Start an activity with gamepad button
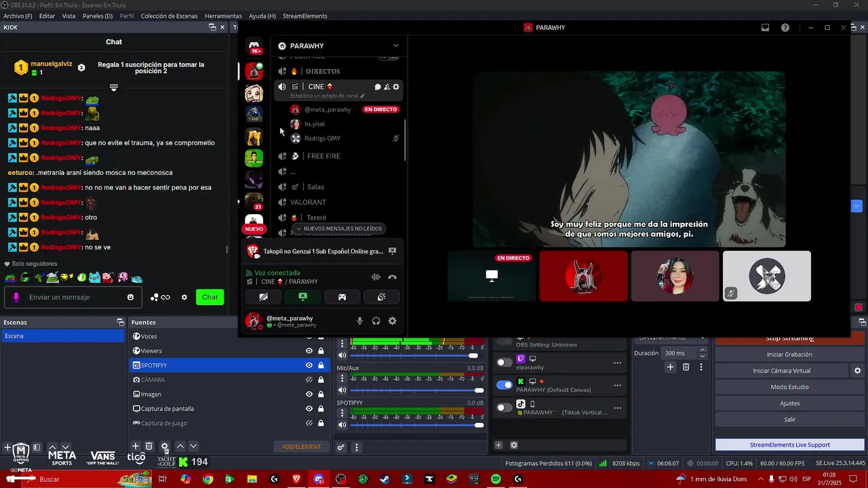The image size is (868, 488). 342,297
